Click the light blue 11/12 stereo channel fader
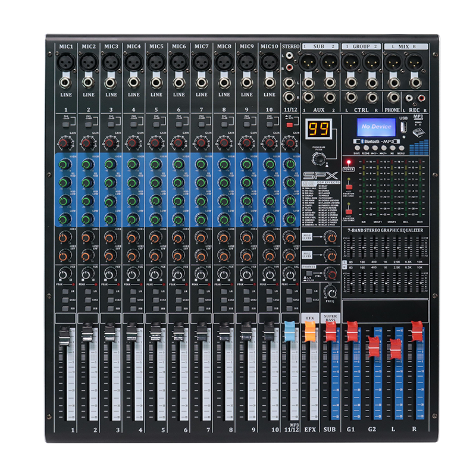The image size is (476, 476). [290, 331]
